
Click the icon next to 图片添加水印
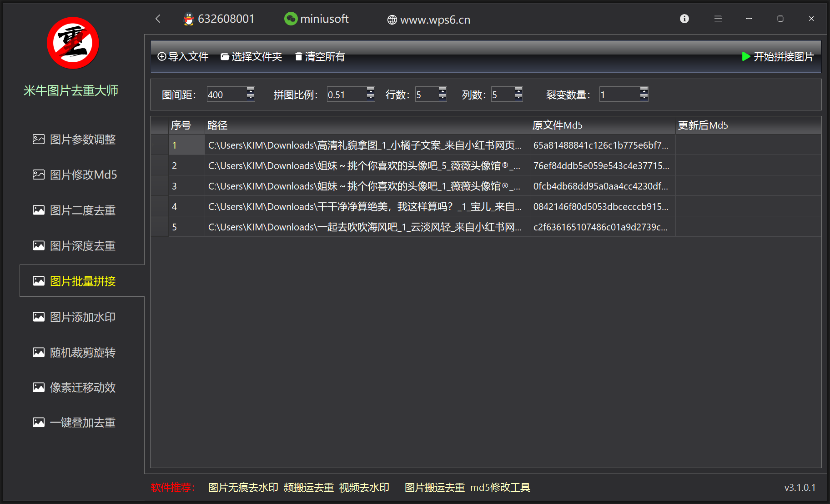click(39, 317)
